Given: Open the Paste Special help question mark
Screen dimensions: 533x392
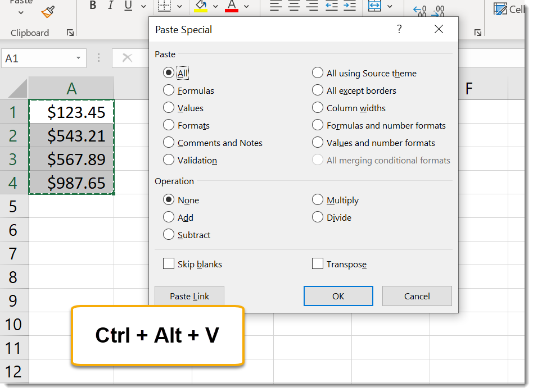Looking at the screenshot, I should [x=399, y=30].
